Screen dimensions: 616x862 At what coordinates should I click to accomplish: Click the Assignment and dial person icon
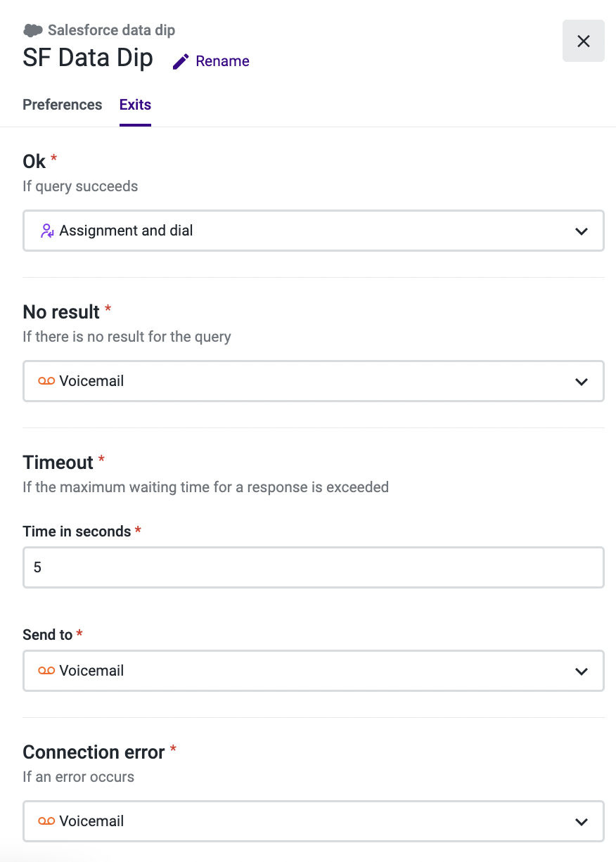[x=47, y=231]
